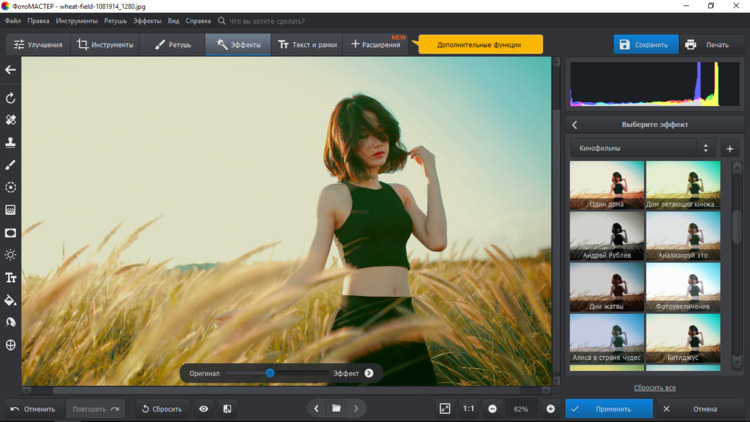Set zoom to 1:1 actual size
750x422 pixels.
click(x=468, y=409)
